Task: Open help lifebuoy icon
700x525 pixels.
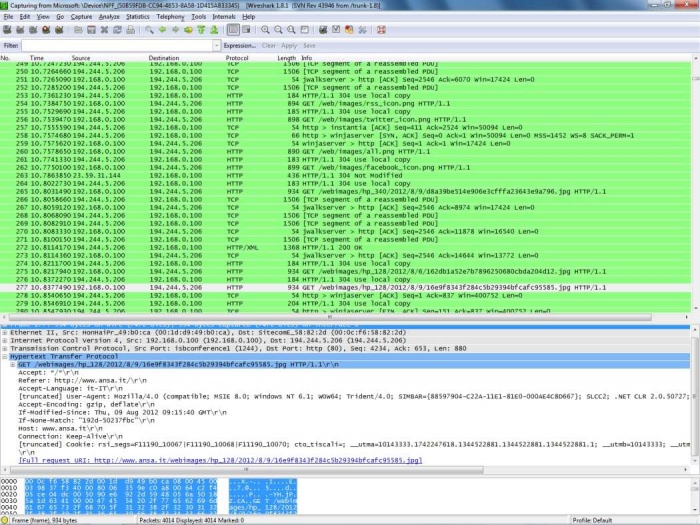Action: coord(381,30)
